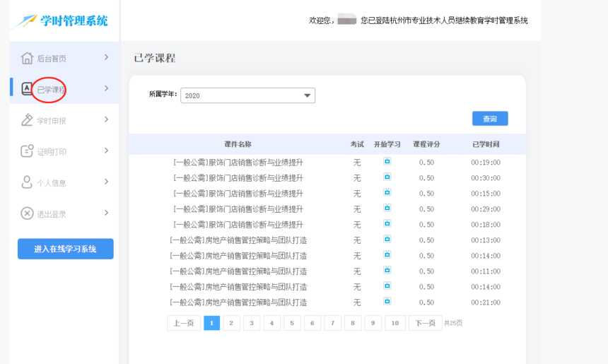
Task: Click the X circle icon beside 退出登录
Action: tap(27, 213)
